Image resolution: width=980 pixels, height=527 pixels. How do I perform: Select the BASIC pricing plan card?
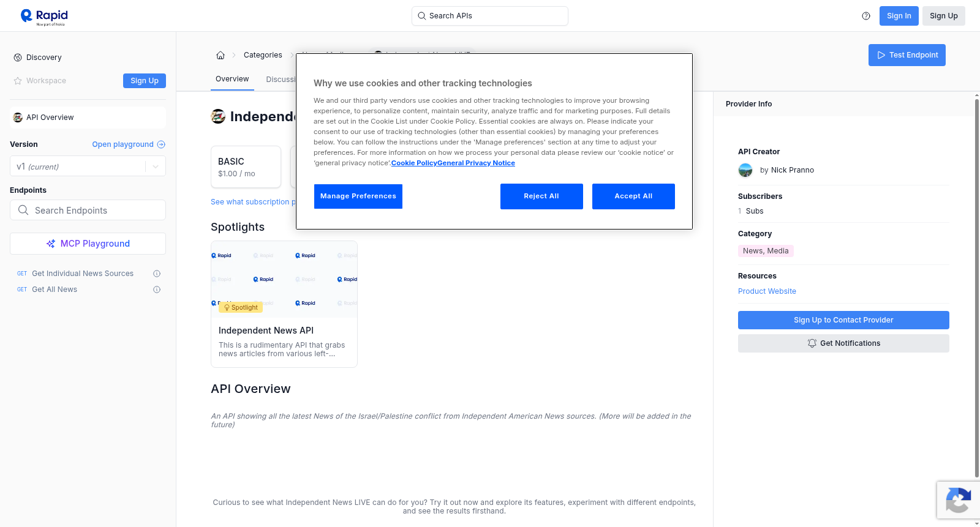tap(246, 166)
